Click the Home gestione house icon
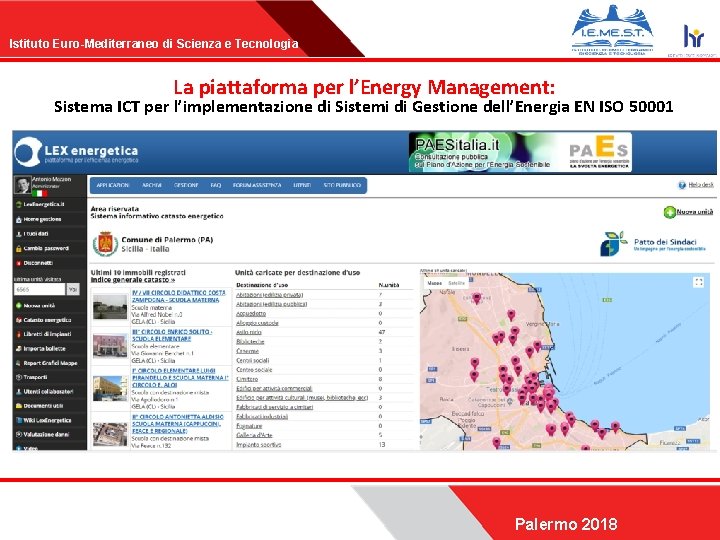The image size is (720, 540). tap(19, 219)
